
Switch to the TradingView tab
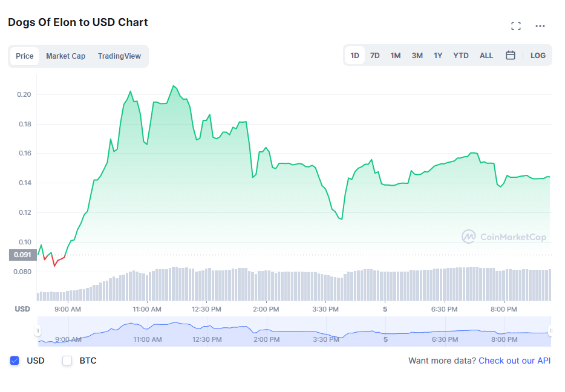pos(119,56)
